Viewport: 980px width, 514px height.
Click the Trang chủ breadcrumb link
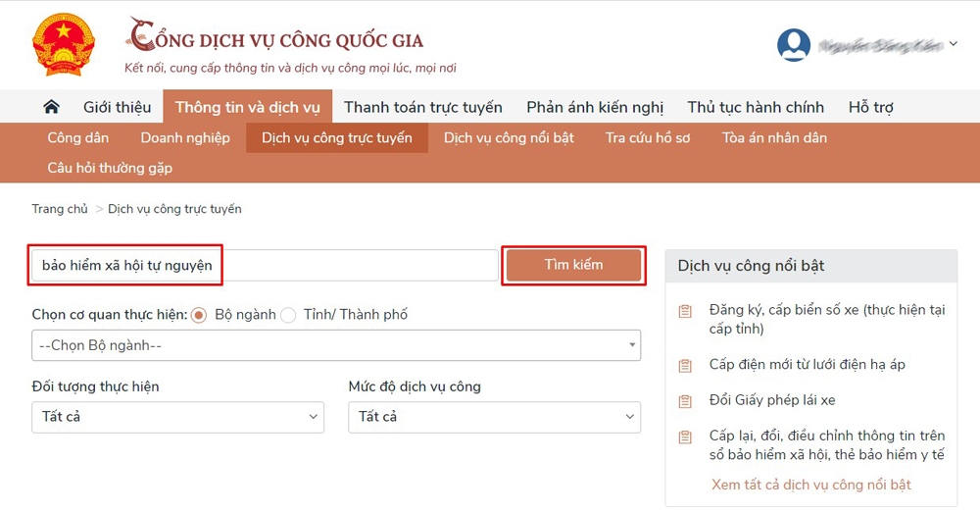(60, 209)
